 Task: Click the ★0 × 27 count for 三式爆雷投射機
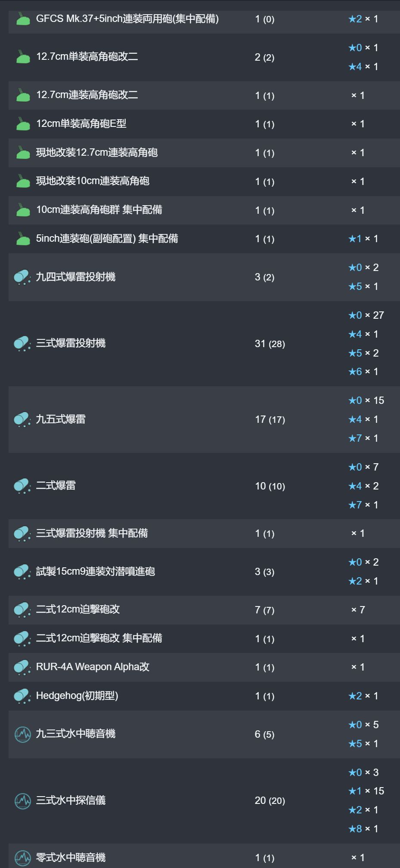tap(366, 315)
